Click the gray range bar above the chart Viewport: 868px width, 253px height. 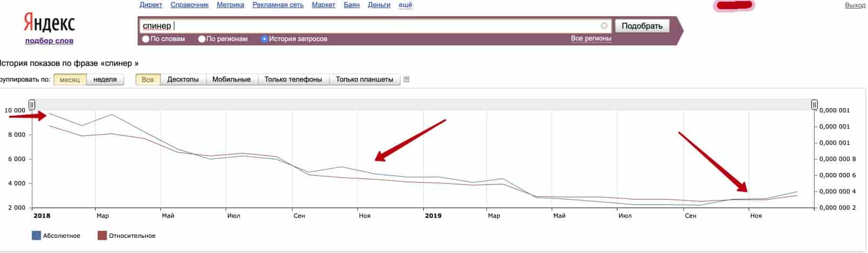click(x=423, y=105)
